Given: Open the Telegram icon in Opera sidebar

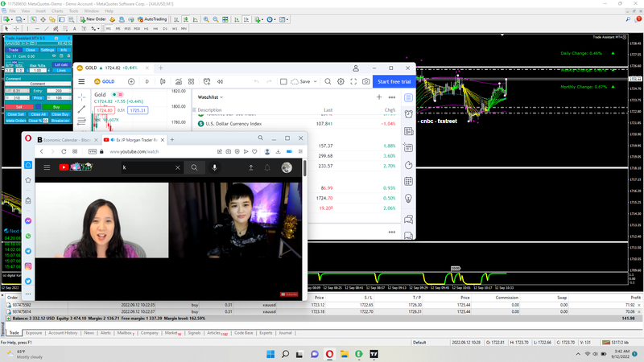Looking at the screenshot, I should tap(28, 251).
